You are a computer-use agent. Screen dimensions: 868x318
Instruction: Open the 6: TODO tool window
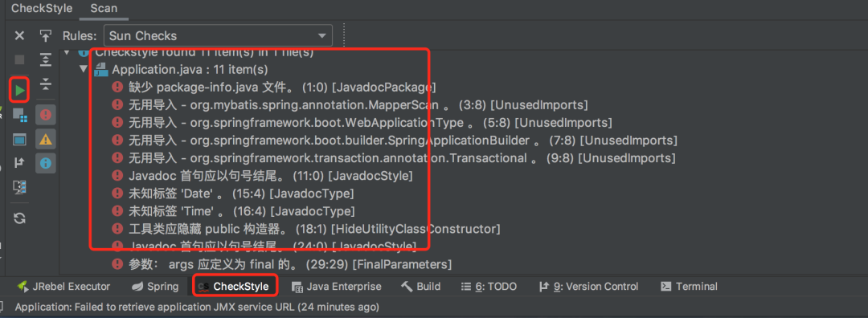489,287
